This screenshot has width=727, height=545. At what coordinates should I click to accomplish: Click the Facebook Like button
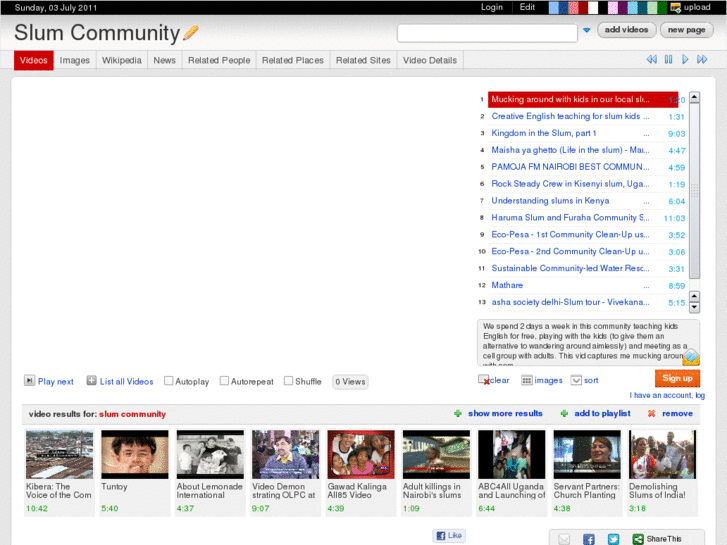click(449, 535)
